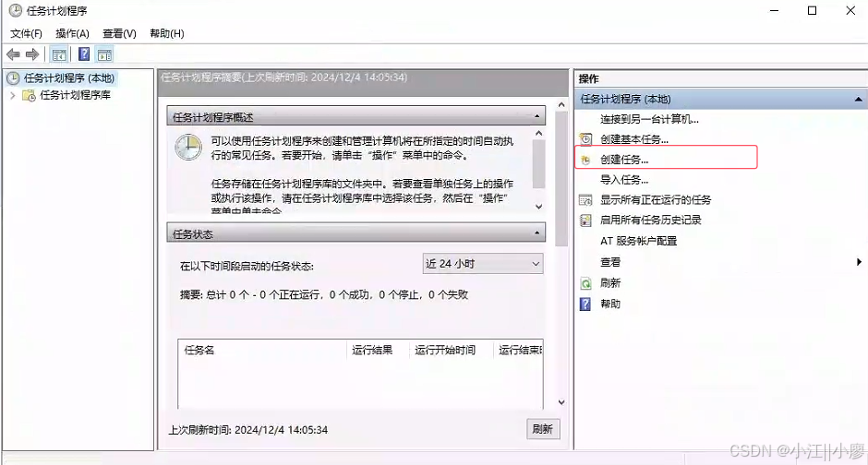Collapse the 任务状态 section
Image resolution: width=868 pixels, height=465 pixels.
coord(536,233)
